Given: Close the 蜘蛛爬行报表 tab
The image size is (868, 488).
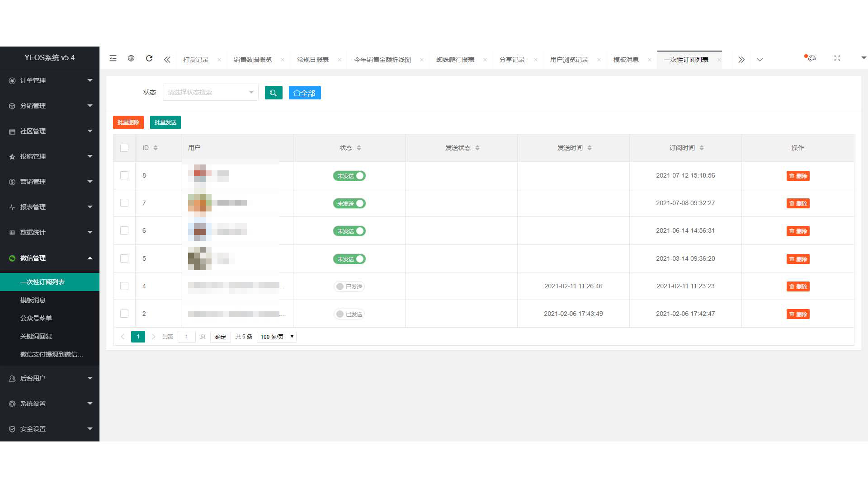Looking at the screenshot, I should tap(485, 60).
